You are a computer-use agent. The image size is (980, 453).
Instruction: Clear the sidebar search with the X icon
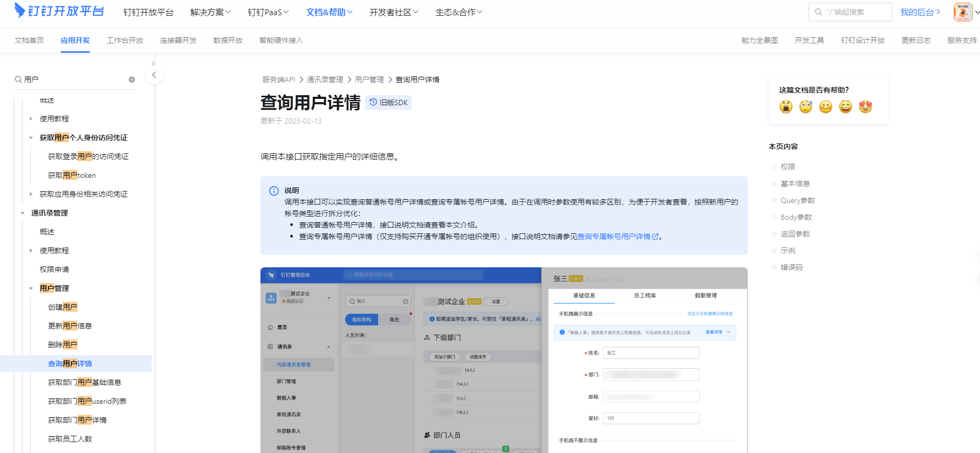(132, 80)
